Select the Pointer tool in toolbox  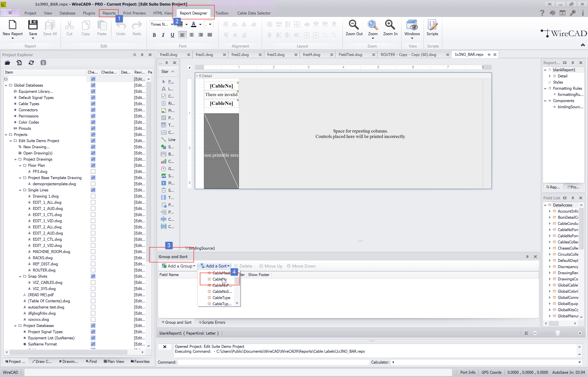(168, 82)
